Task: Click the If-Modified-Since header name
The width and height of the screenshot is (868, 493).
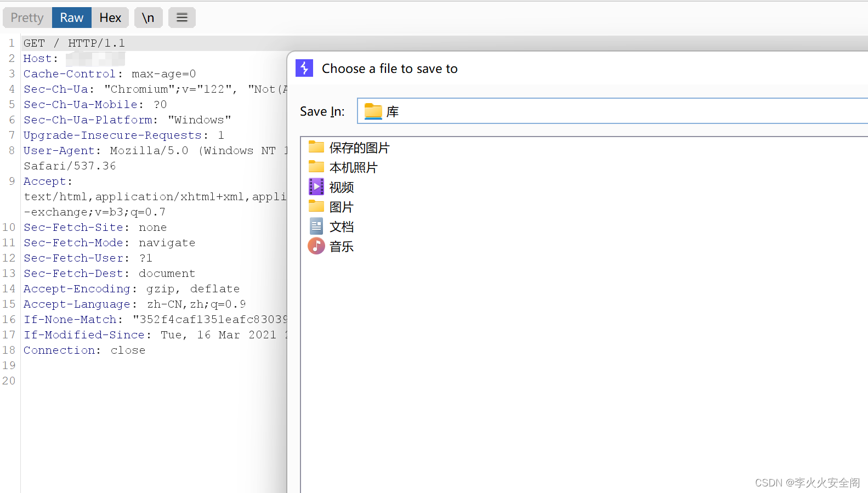Action: point(87,335)
